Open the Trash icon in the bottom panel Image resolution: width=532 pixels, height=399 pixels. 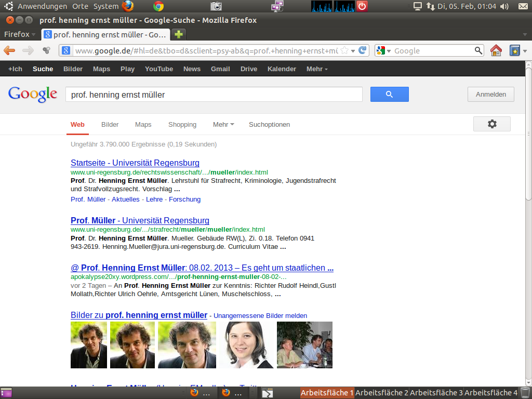(525, 393)
